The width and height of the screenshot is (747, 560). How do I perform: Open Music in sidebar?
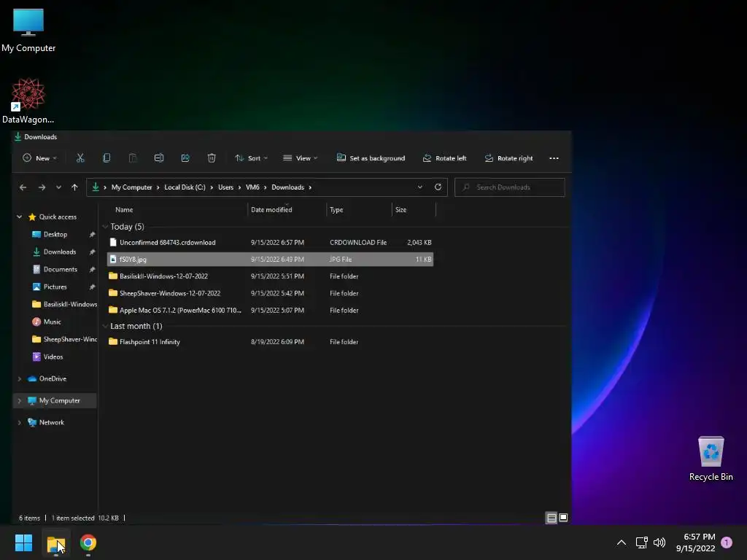pyautogui.click(x=52, y=322)
